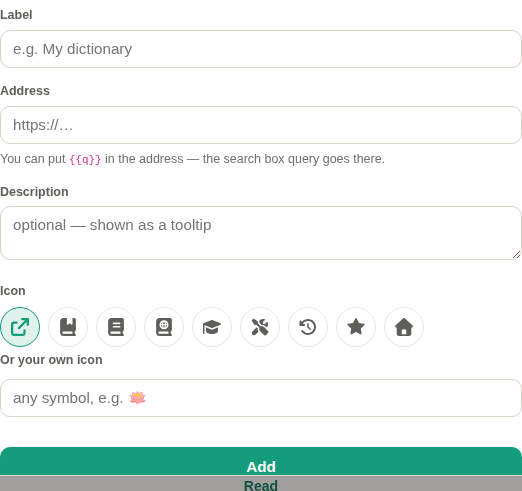Select the atlas book with globe icon
Viewport: 522px width, 491px height.
164,327
